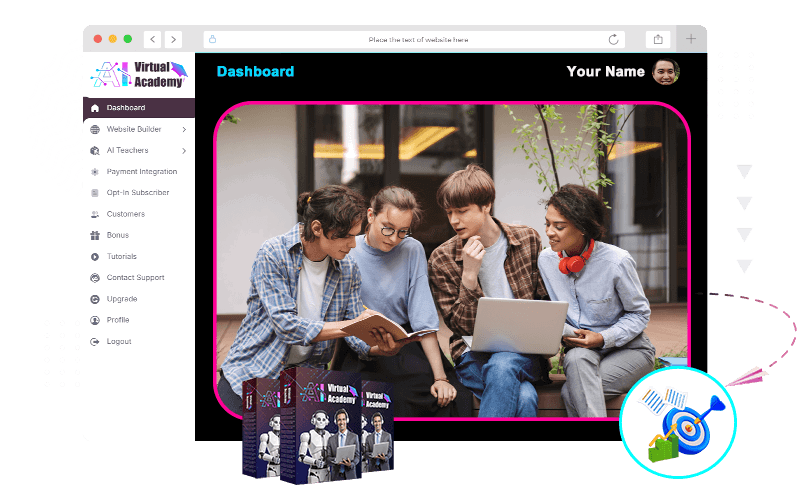Click the AI Virtual Academy logo
Screen dimensions: 809x491
pyautogui.click(x=139, y=75)
